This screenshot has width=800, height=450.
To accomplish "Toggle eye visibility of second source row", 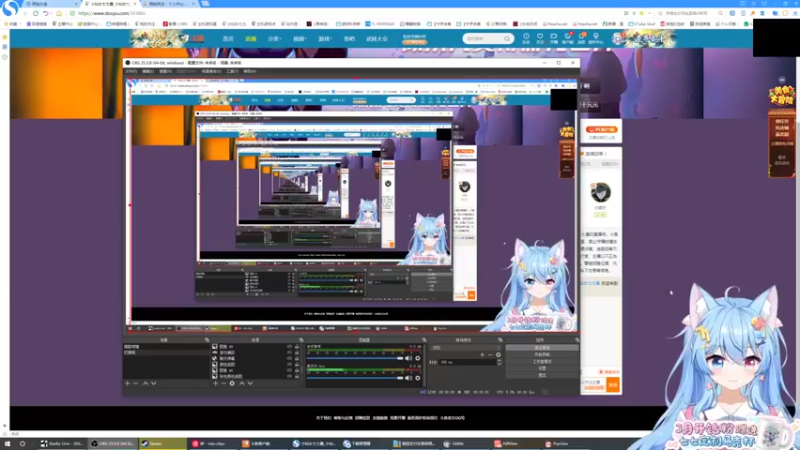I will point(289,353).
